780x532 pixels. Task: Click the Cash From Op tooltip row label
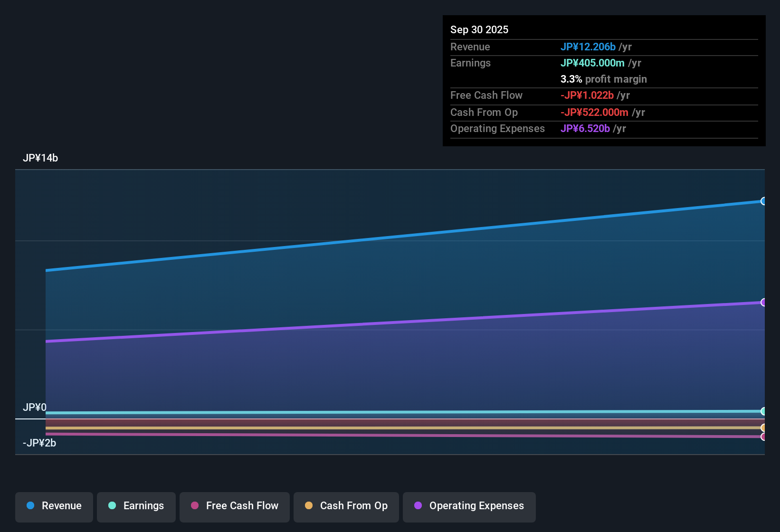(484, 112)
